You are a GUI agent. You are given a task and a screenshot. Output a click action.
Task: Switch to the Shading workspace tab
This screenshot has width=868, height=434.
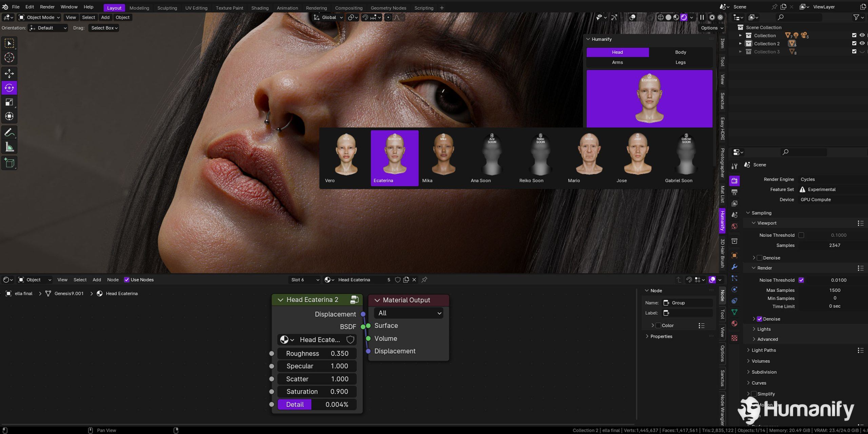point(260,8)
